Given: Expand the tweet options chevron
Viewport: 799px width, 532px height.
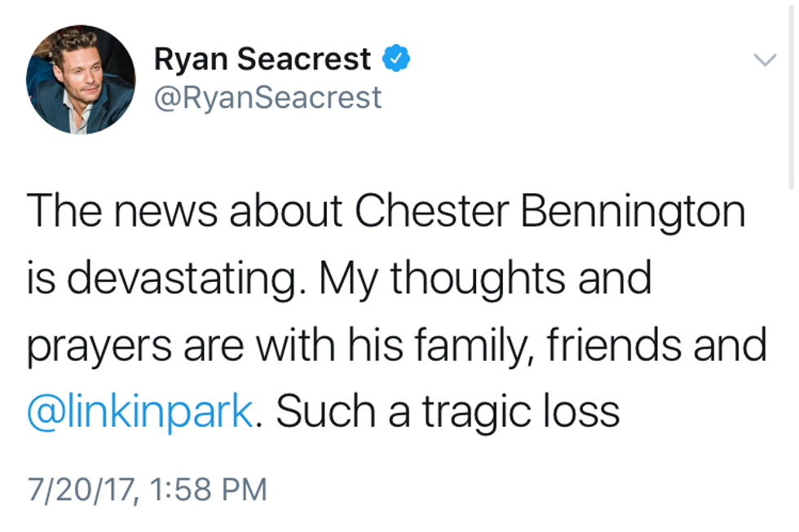Looking at the screenshot, I should pyautogui.click(x=764, y=60).
